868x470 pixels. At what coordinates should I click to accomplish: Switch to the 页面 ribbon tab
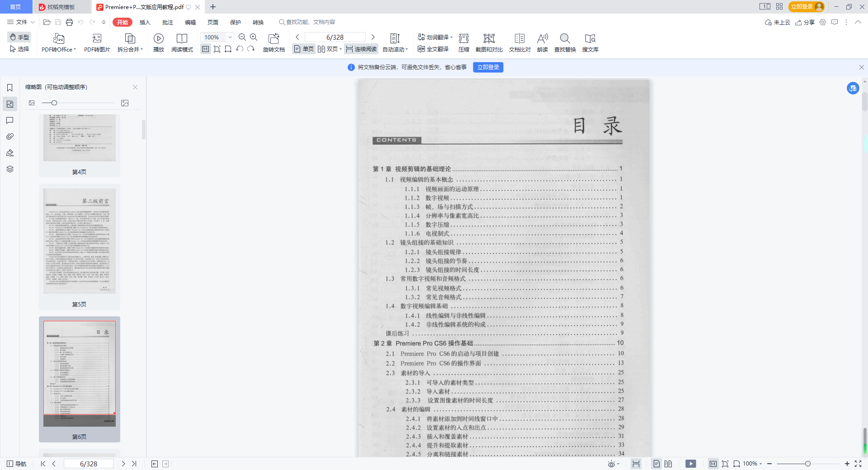(213, 22)
